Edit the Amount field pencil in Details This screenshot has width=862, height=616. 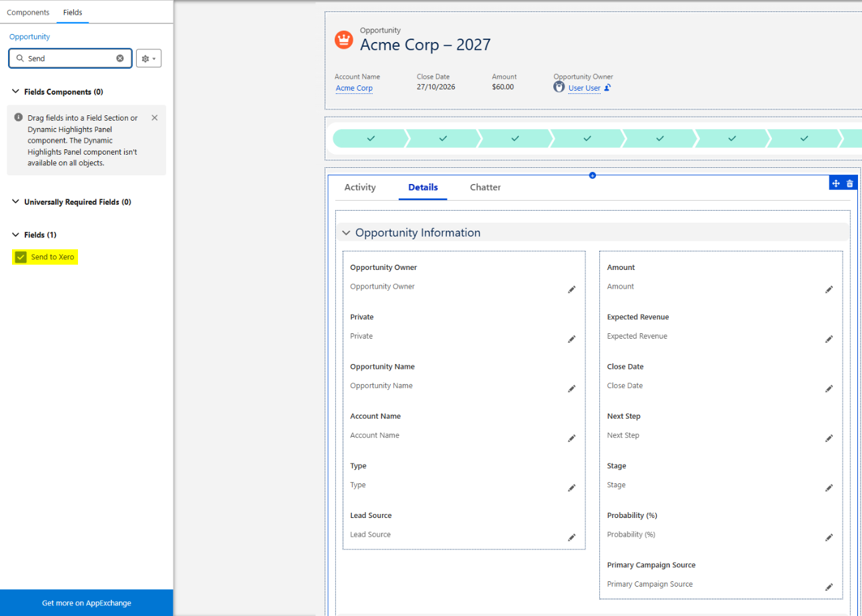[829, 289]
